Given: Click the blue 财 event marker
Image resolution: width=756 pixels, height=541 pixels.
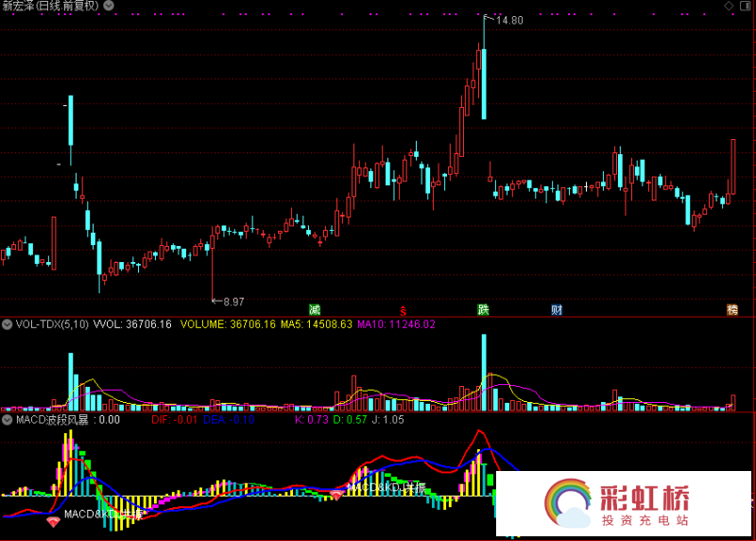Looking at the screenshot, I should (x=557, y=310).
